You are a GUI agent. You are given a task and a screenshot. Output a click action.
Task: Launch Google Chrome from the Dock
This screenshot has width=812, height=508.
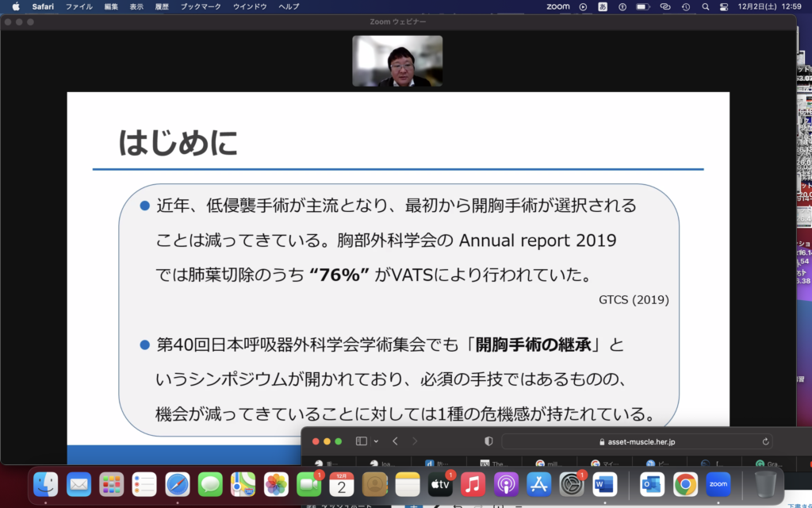click(x=685, y=483)
